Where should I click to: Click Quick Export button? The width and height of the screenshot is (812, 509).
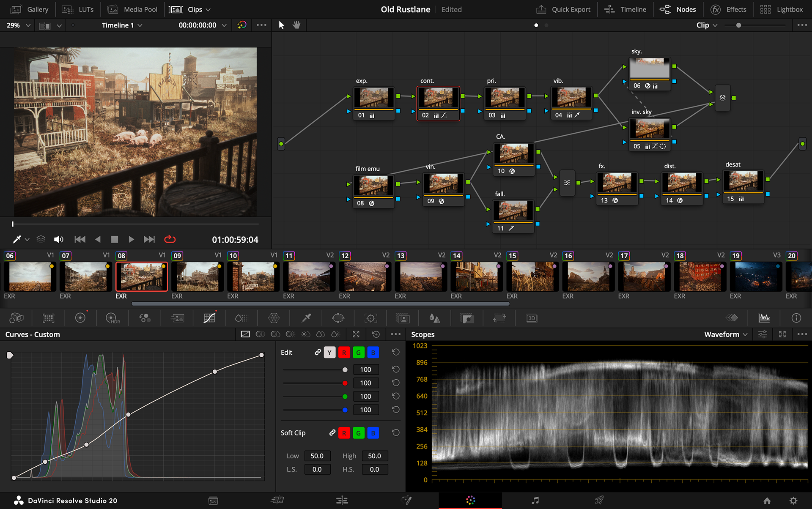pyautogui.click(x=563, y=9)
